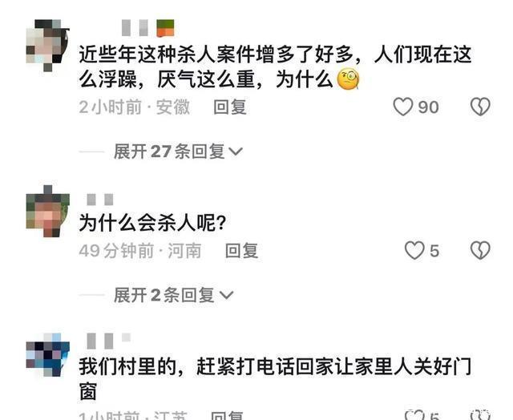513x420 pixels.
Task: Reply to the Anhui comment
Action: point(230,107)
